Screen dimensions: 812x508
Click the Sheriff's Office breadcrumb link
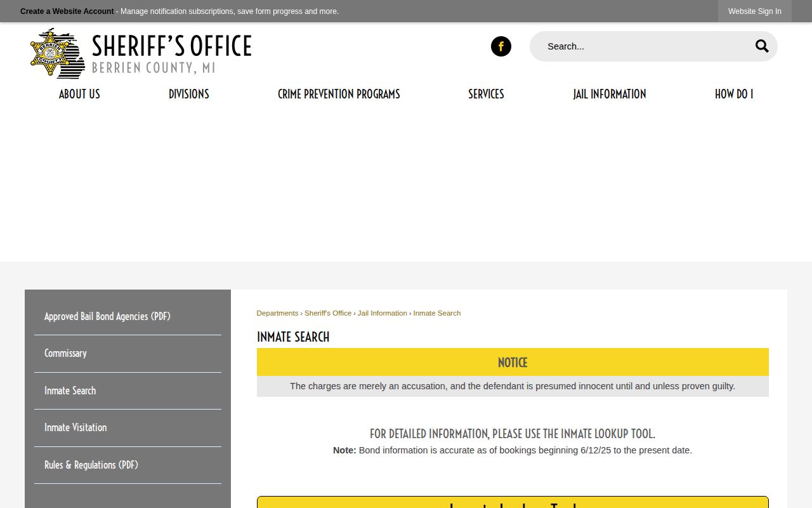click(328, 313)
